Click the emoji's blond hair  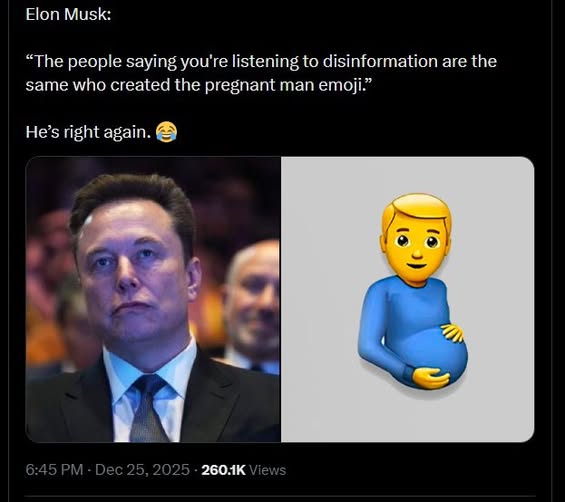coord(418,211)
